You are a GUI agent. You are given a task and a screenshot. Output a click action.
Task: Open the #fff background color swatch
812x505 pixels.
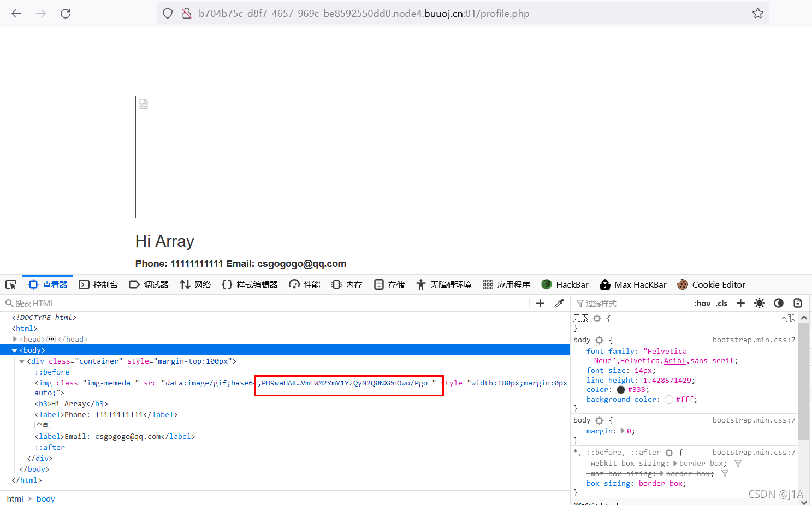click(x=669, y=400)
